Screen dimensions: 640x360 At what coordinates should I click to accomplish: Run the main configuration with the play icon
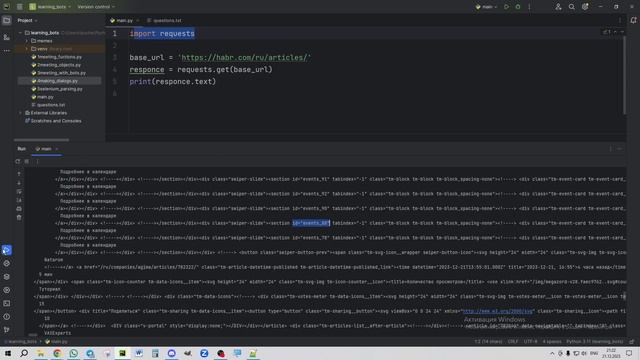coord(507,7)
